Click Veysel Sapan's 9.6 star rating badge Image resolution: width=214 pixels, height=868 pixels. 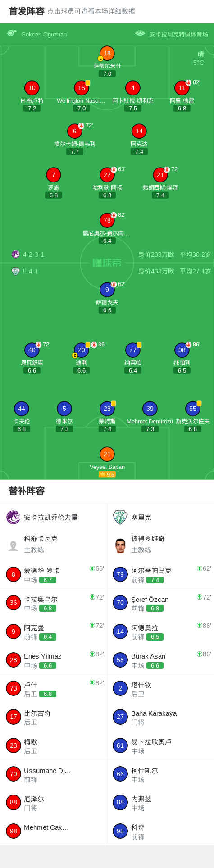107,474
